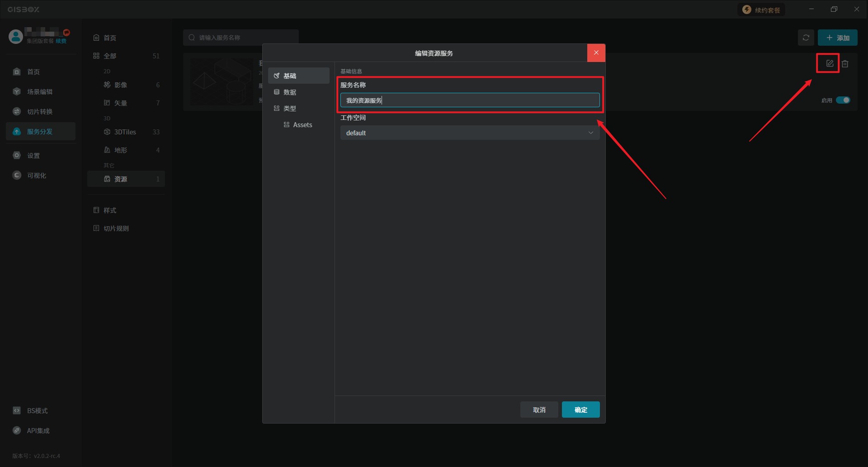868x467 pixels.
Task: Open 场景编辑 in left navigation
Action: pyautogui.click(x=40, y=91)
